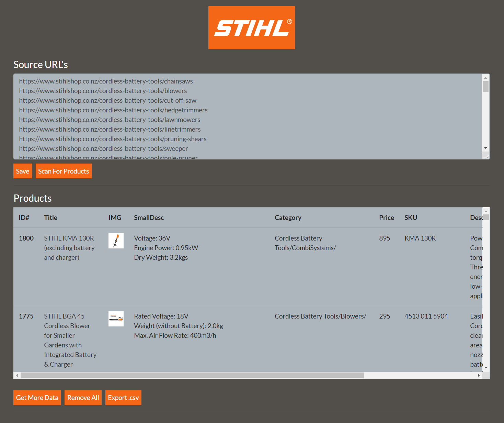Image resolution: width=504 pixels, height=423 pixels.
Task: Click the URL textarea scroll down arrow
Action: (485, 148)
